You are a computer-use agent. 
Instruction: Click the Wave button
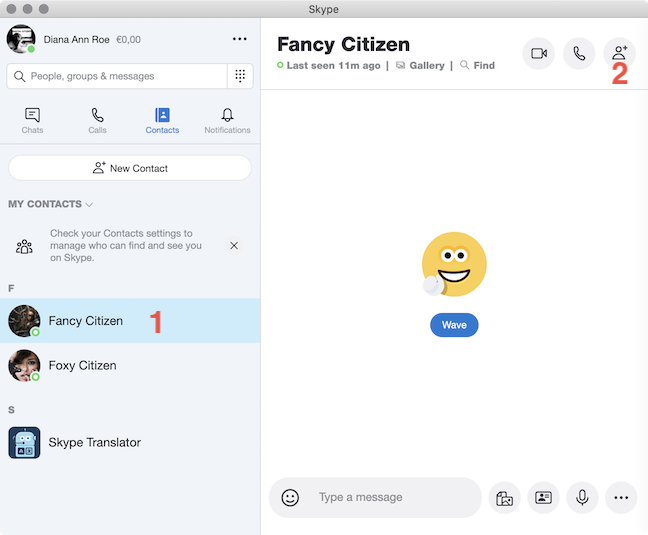tap(454, 325)
